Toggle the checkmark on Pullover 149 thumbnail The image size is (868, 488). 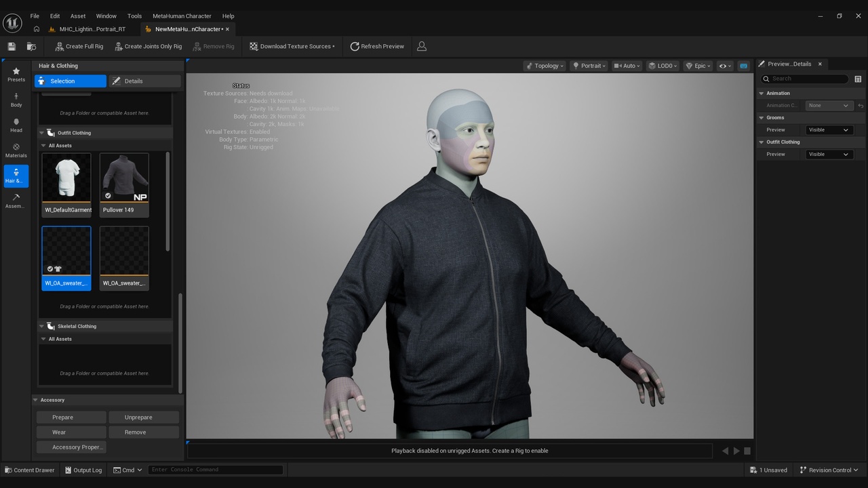point(108,196)
